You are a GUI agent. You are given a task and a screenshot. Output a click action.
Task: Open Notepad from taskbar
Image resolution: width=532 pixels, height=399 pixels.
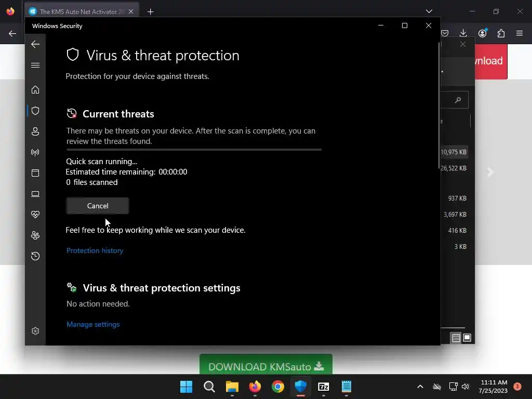coord(347,387)
